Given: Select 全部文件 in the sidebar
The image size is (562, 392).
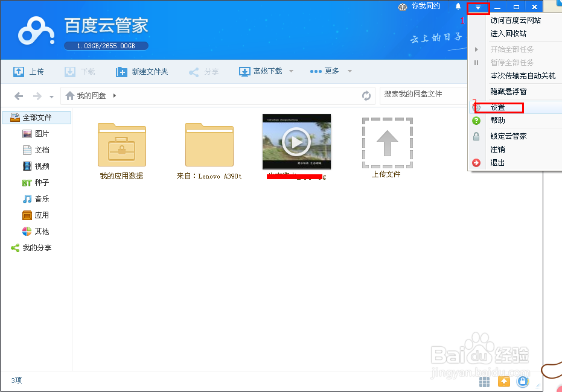Looking at the screenshot, I should (37, 118).
